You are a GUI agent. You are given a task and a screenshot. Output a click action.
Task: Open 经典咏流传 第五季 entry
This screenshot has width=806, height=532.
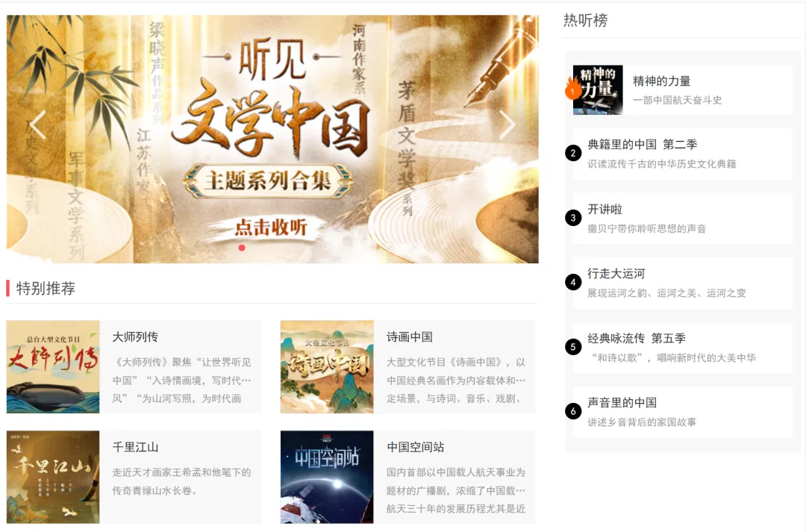[637, 338]
